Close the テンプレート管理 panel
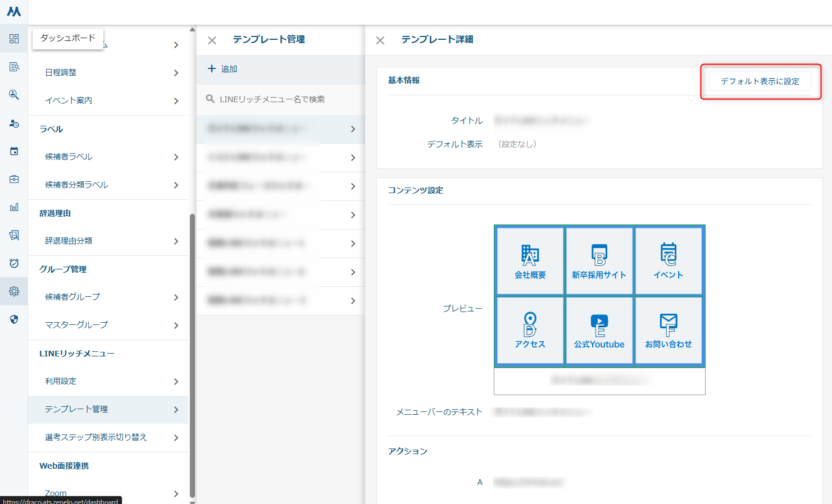Image resolution: width=832 pixels, height=504 pixels. pyautogui.click(x=212, y=40)
